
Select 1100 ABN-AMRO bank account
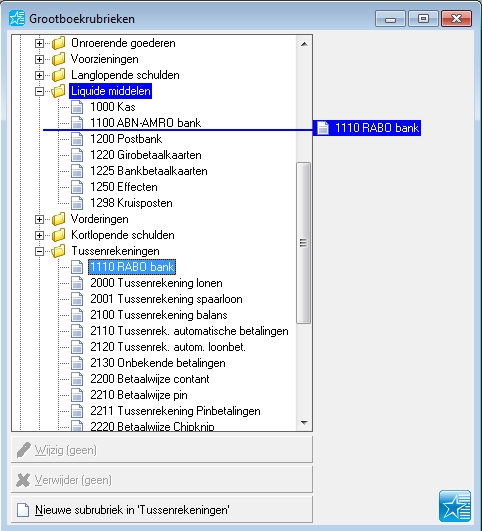click(146, 123)
